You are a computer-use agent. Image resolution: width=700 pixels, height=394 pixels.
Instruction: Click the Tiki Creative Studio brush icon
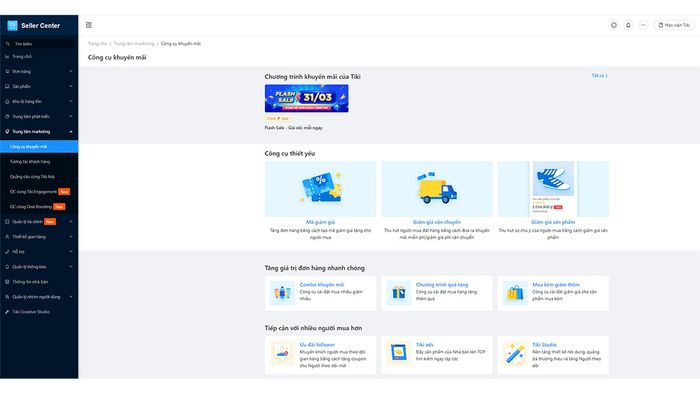7,312
